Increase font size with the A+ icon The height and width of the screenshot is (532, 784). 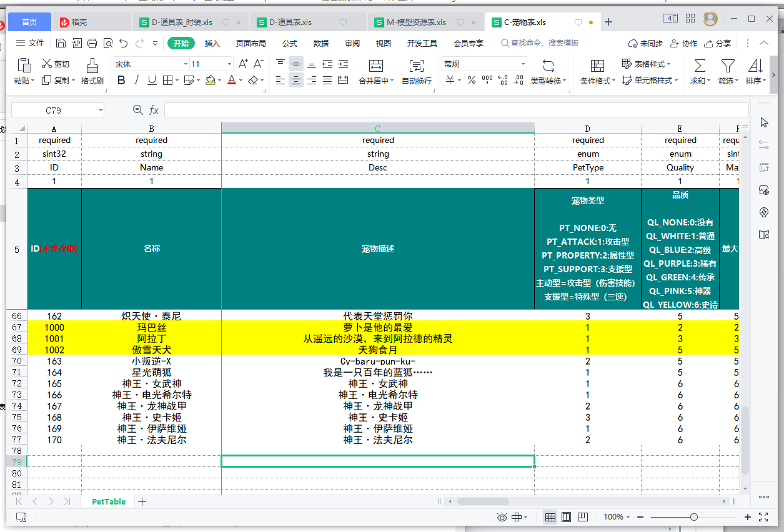(243, 64)
